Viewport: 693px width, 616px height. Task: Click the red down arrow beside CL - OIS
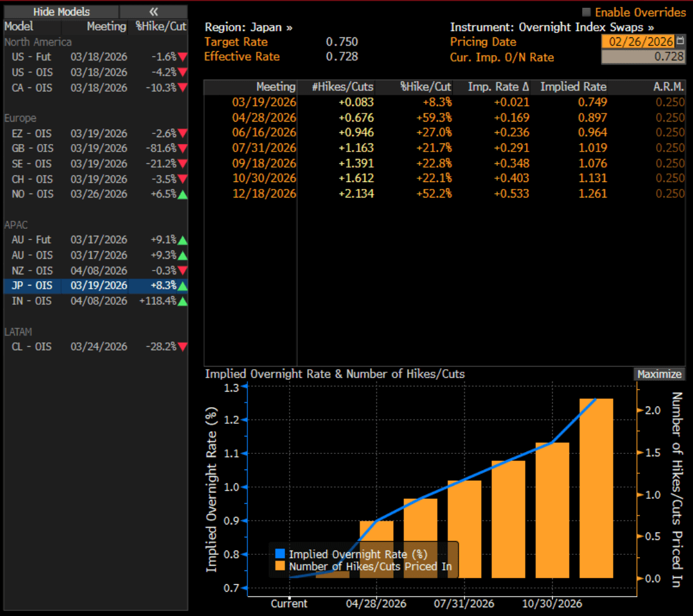183,347
